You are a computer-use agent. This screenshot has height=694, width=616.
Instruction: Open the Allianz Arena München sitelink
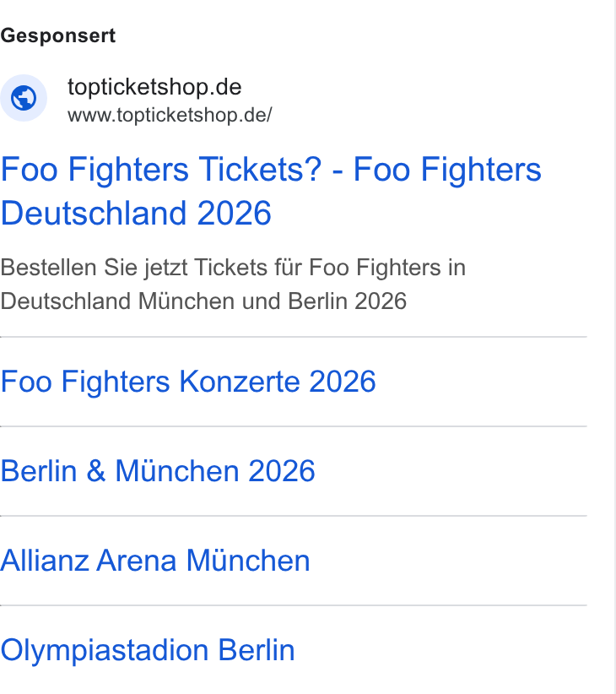click(x=154, y=561)
